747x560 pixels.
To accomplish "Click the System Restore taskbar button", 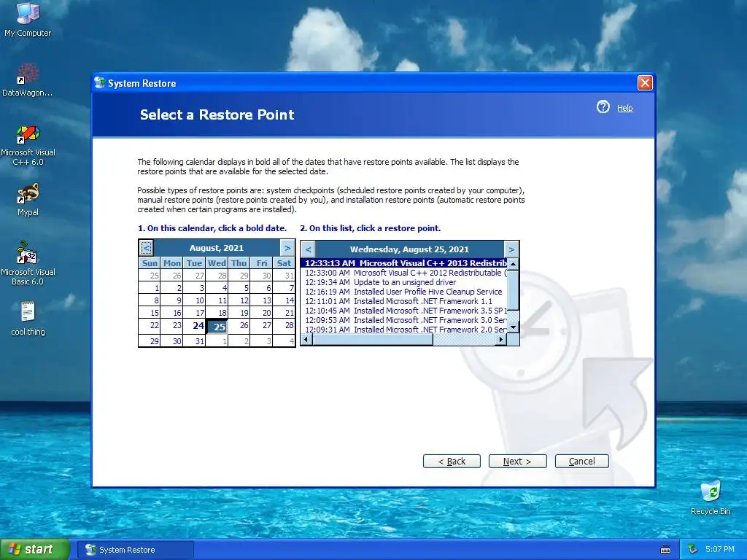I will pyautogui.click(x=136, y=550).
